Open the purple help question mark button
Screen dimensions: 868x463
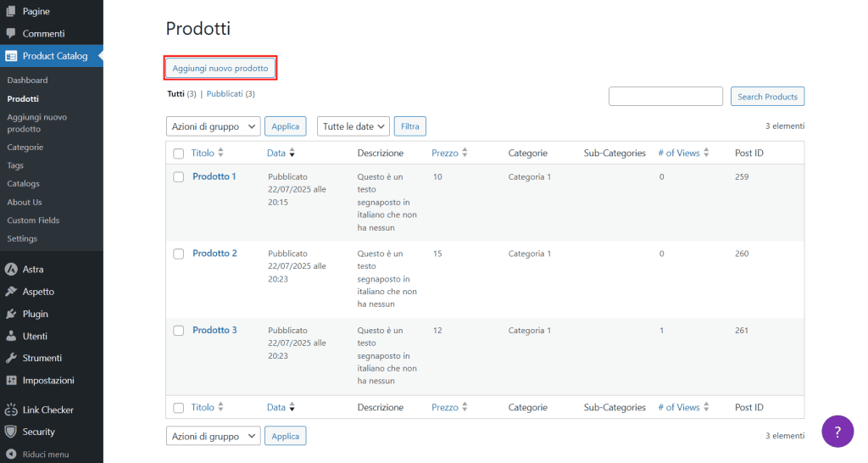pyautogui.click(x=837, y=431)
